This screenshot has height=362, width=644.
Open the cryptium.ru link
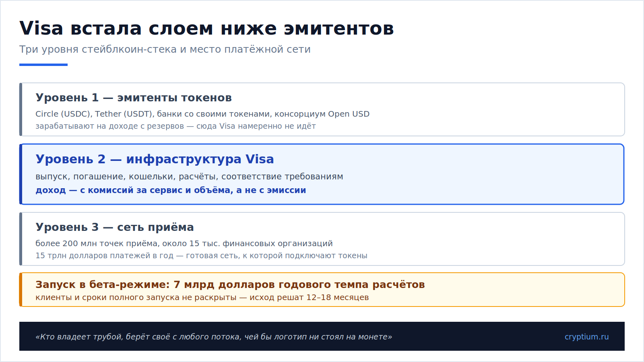(586, 337)
